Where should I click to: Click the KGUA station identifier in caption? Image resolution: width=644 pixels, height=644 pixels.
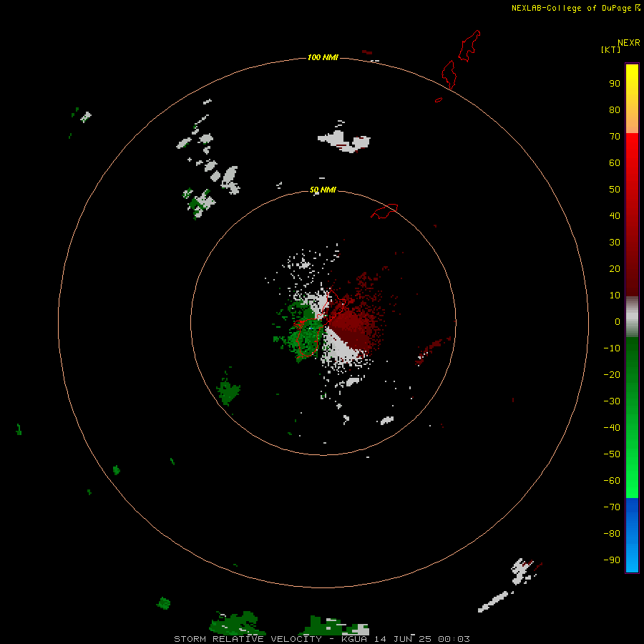coord(355,639)
